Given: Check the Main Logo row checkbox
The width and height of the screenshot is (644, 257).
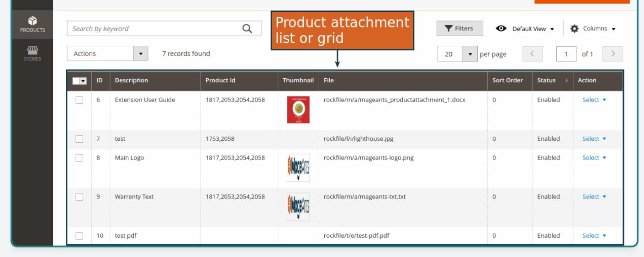Looking at the screenshot, I should click(79, 158).
